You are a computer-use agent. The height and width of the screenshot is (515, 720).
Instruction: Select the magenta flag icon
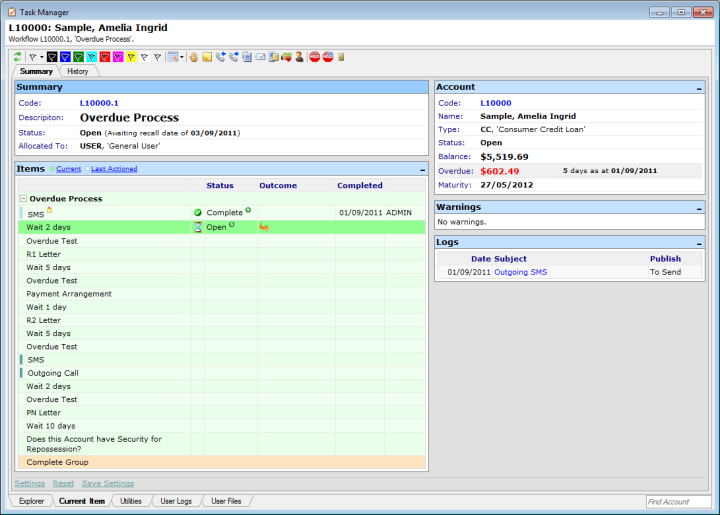tap(118, 57)
